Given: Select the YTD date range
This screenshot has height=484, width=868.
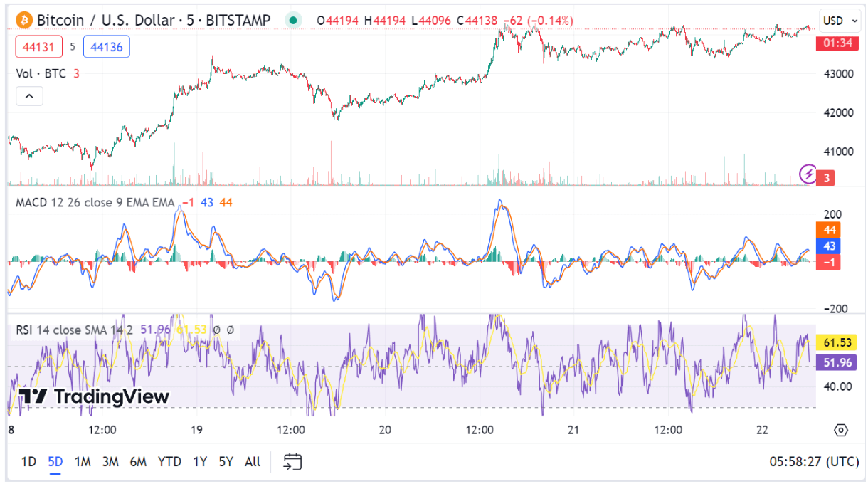Looking at the screenshot, I should [169, 461].
